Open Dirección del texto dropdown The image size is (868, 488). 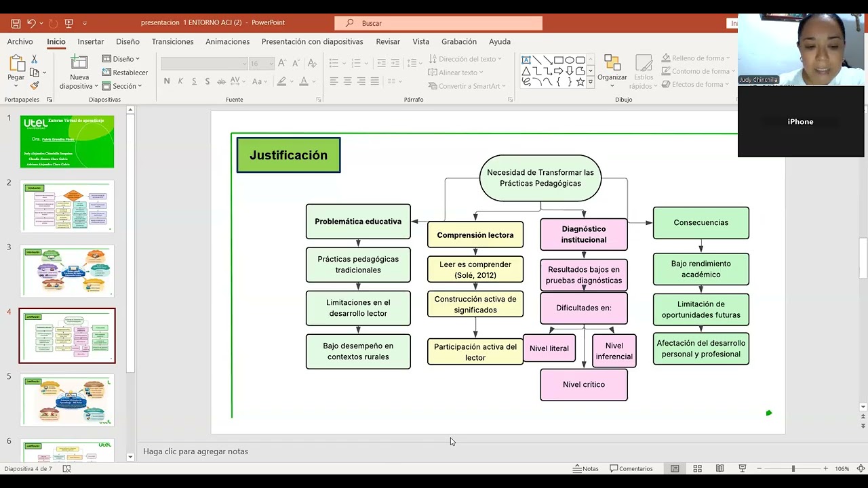465,59
